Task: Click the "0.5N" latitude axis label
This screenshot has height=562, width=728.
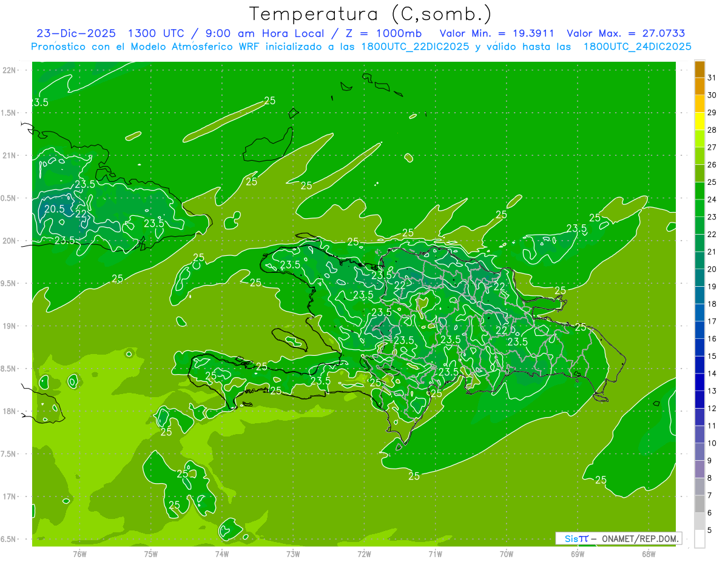Action: pyautogui.click(x=9, y=198)
